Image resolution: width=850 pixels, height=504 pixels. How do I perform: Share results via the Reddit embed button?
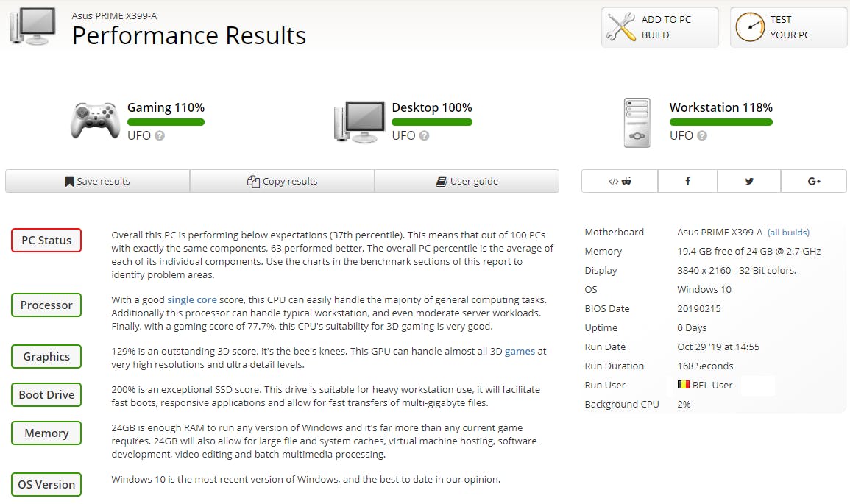620,181
